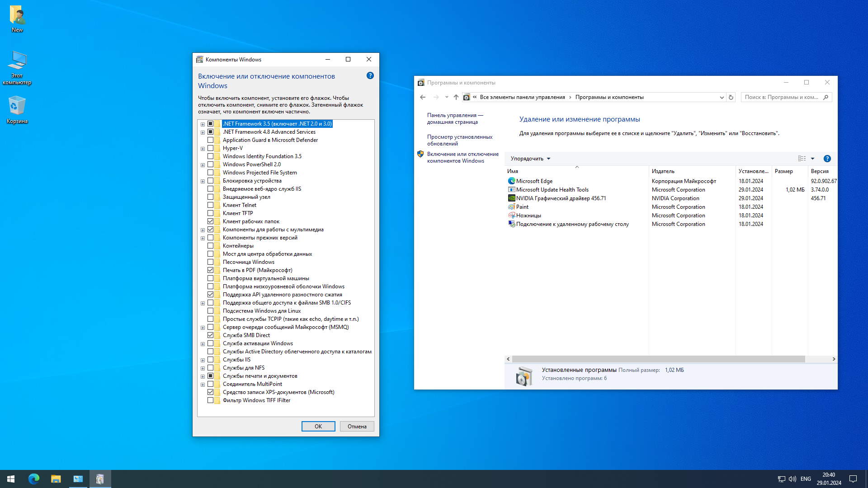Expand the .NET Framework 3.5 tree node
The width and height of the screenshot is (868, 488).
203,124
